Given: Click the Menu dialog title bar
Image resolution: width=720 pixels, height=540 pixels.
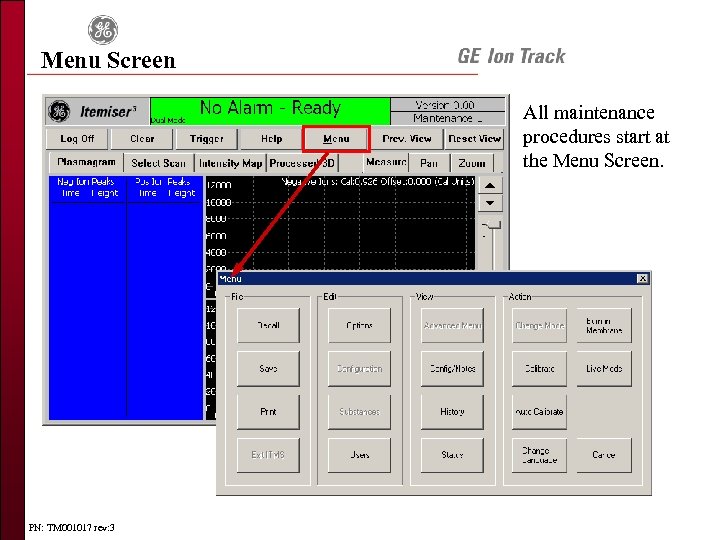Looking at the screenshot, I should [x=433, y=278].
